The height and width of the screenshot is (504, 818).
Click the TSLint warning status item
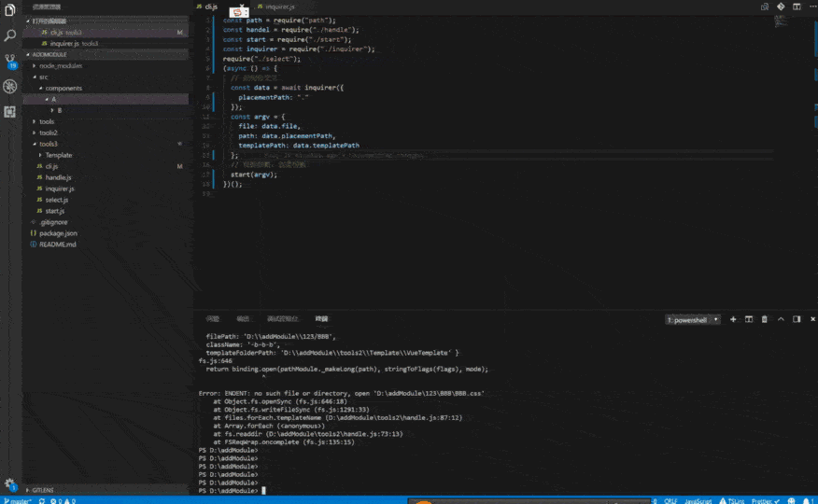coord(731,501)
